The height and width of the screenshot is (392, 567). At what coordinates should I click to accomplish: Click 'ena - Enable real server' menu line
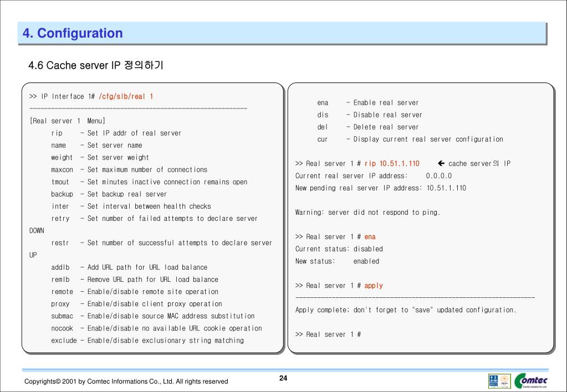pyautogui.click(x=368, y=102)
